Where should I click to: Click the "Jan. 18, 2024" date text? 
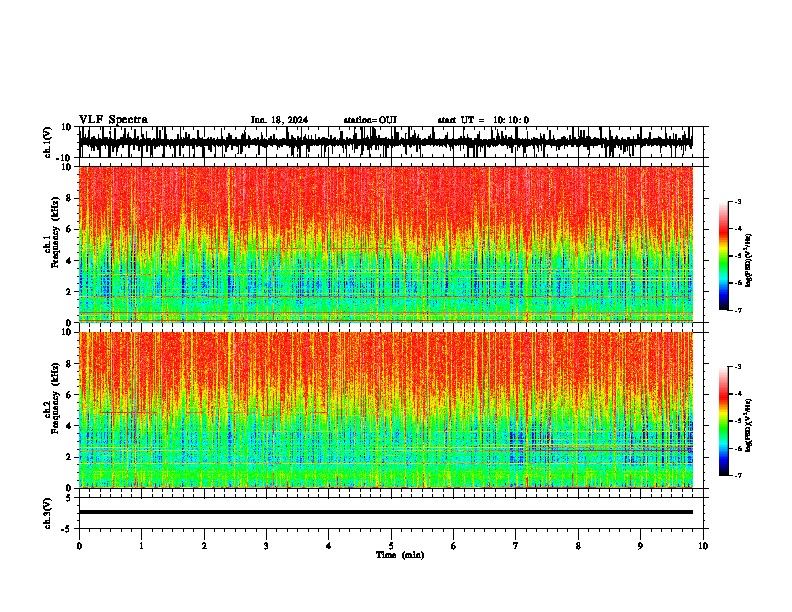click(x=279, y=120)
